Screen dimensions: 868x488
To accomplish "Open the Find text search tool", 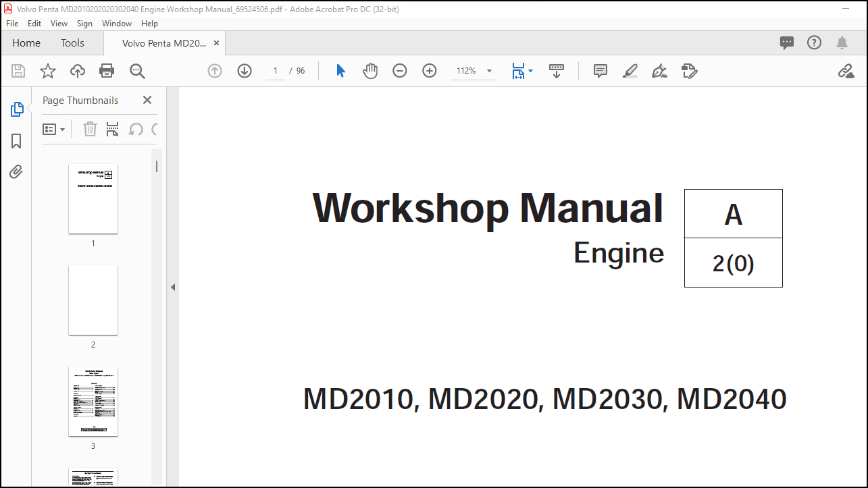I will click(x=137, y=71).
